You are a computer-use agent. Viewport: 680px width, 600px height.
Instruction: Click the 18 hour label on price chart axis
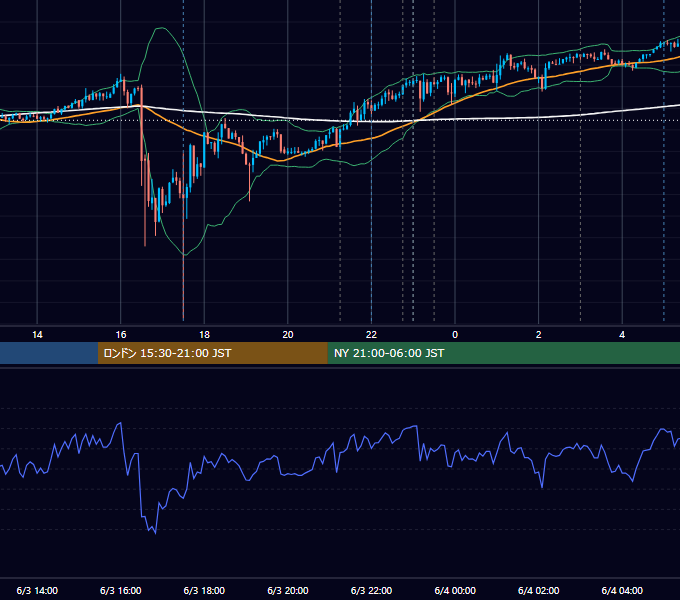tap(204, 335)
